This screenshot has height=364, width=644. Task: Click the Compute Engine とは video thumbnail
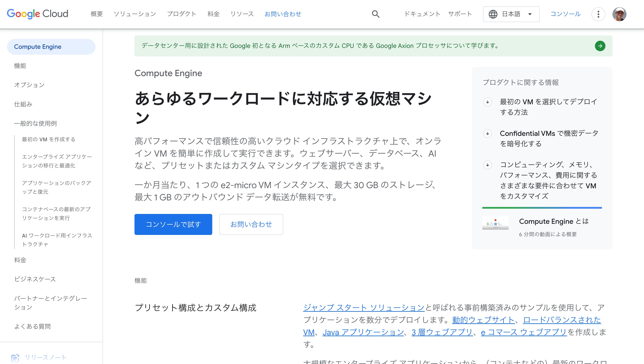[495, 223]
